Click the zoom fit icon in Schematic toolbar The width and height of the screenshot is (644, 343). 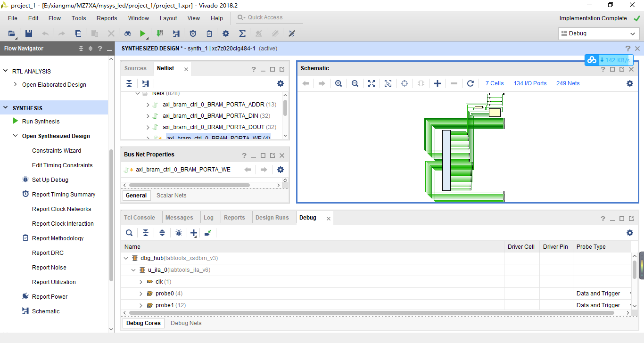click(x=372, y=83)
